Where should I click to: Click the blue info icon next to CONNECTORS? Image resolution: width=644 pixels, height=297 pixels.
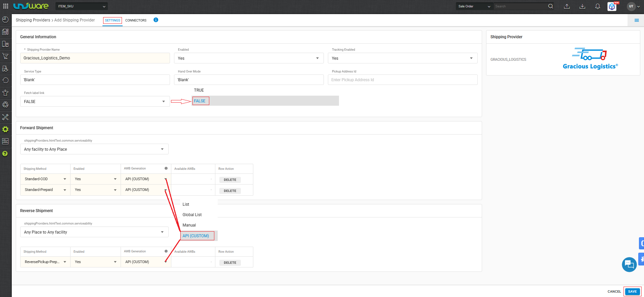click(x=156, y=20)
